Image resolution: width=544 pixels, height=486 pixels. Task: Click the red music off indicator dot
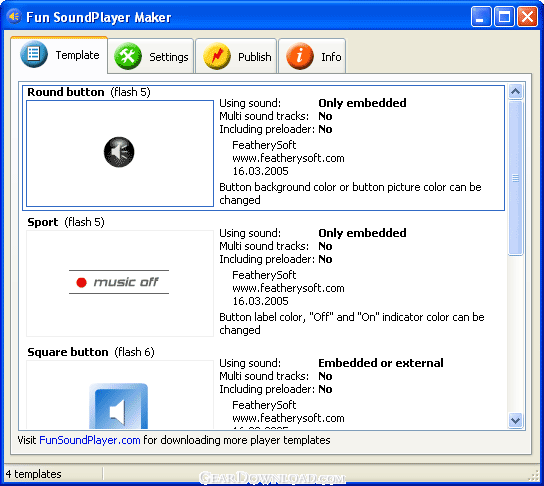tap(81, 283)
